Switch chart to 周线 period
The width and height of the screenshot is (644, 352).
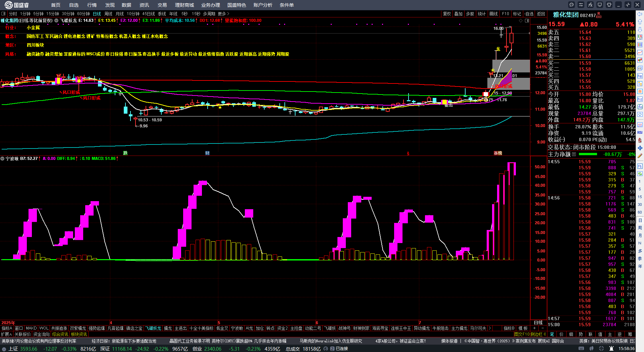click(108, 14)
